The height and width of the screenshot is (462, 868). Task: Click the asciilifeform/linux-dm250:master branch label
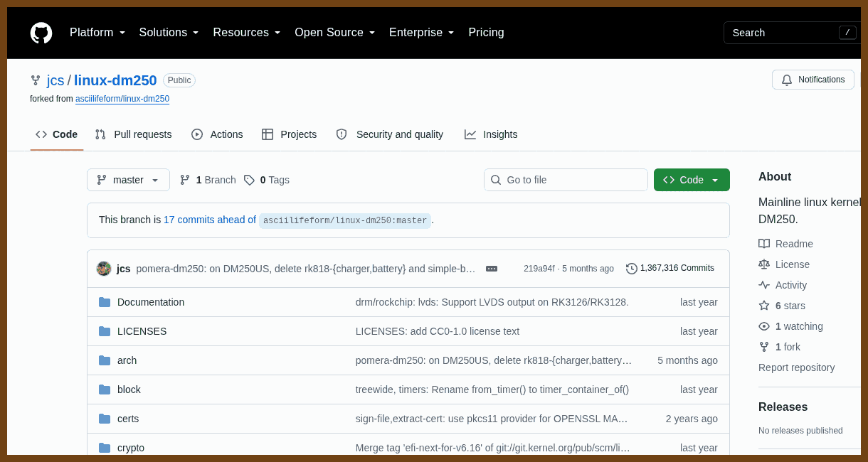click(345, 220)
